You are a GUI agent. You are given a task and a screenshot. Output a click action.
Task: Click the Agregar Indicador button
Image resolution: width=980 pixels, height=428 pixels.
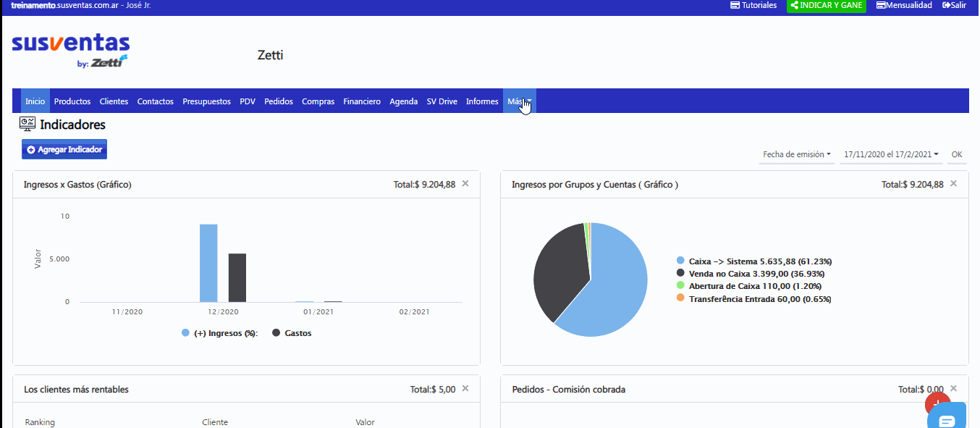click(x=64, y=149)
